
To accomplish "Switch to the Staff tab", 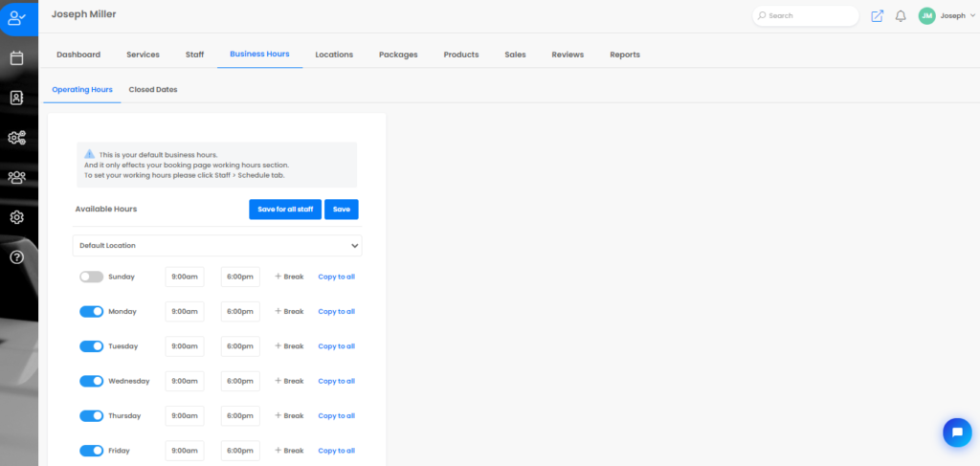I will click(195, 55).
